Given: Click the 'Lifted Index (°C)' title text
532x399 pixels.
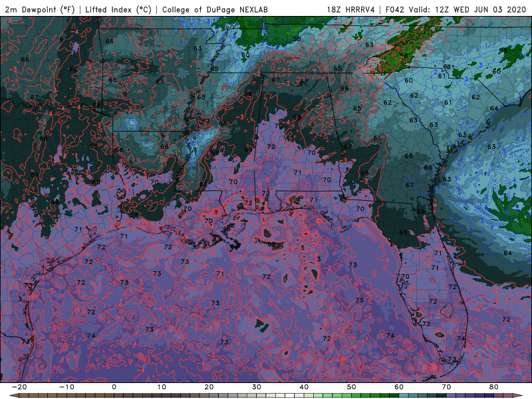Looking at the screenshot, I should click(118, 9).
